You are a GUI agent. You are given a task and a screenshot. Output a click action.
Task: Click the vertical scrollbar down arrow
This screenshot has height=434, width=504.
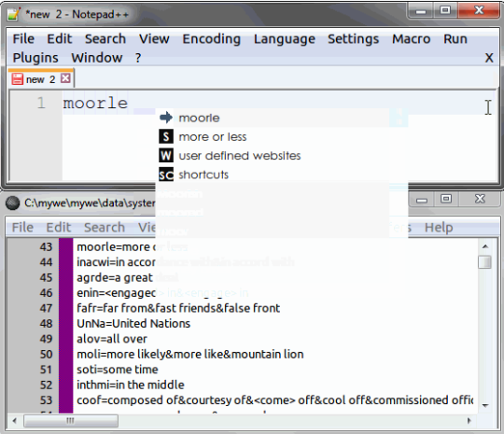[485, 405]
